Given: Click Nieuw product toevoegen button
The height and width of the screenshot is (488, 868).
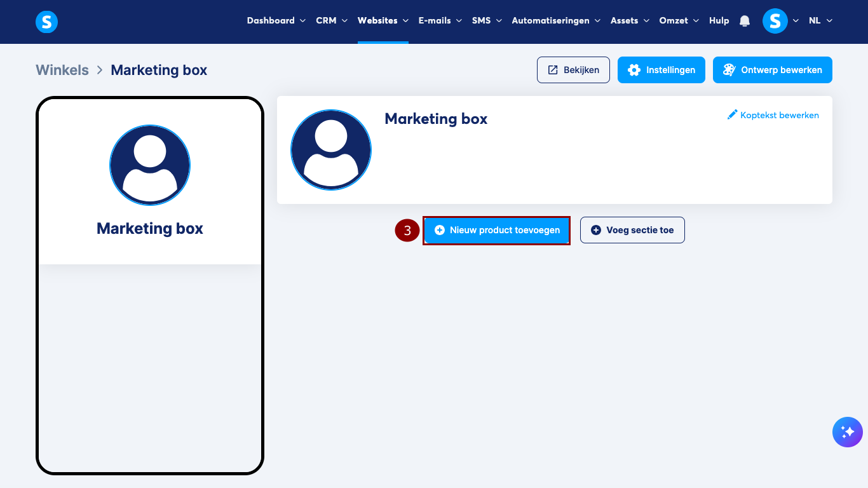Looking at the screenshot, I should [x=497, y=230].
